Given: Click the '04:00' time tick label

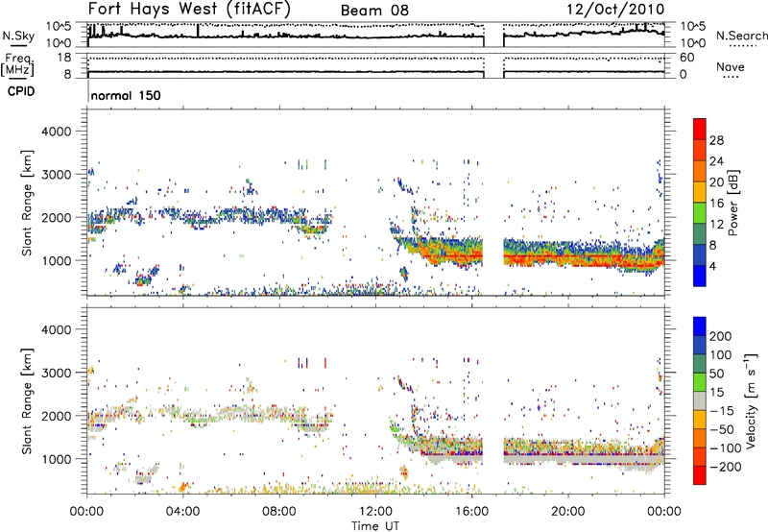Looking at the screenshot, I should pyautogui.click(x=183, y=512).
